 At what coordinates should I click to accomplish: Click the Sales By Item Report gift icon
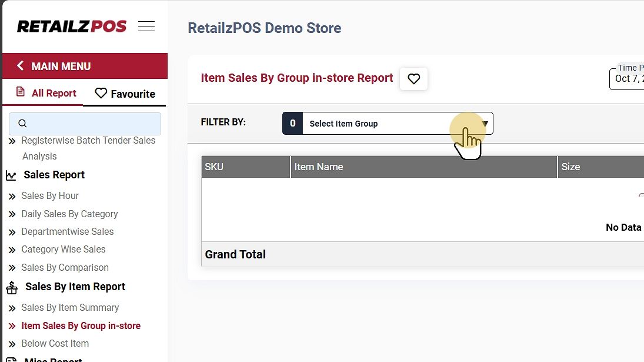point(12,288)
